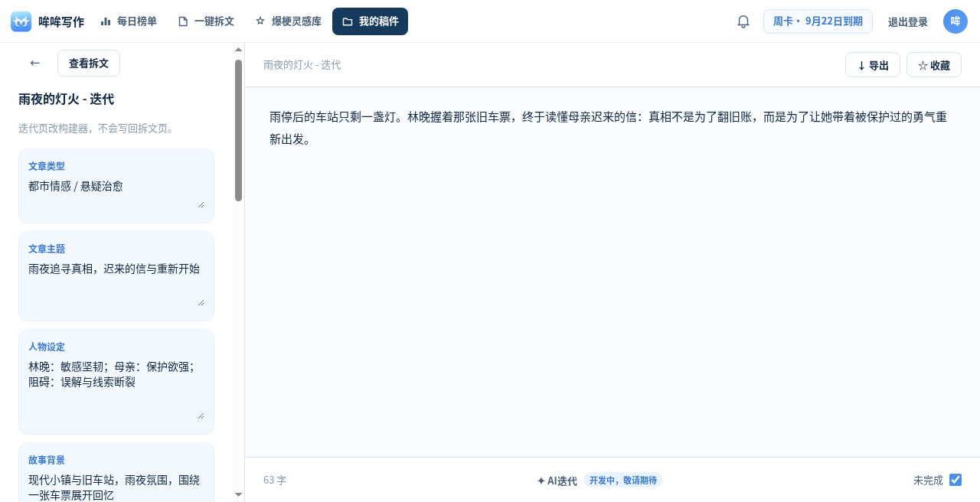
Task: Open notifications bell icon
Action: 743,21
